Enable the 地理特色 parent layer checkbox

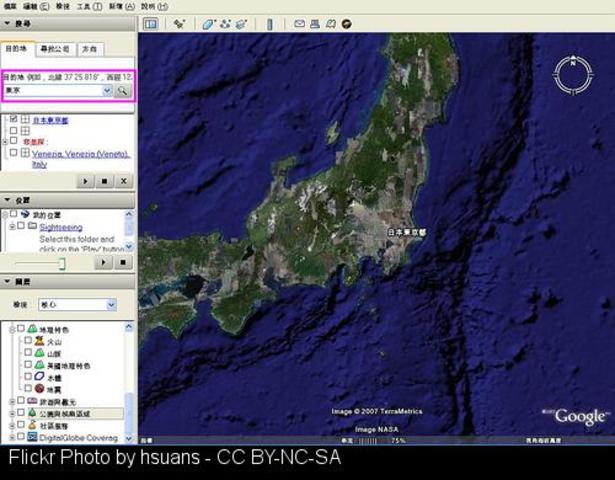pos(21,328)
